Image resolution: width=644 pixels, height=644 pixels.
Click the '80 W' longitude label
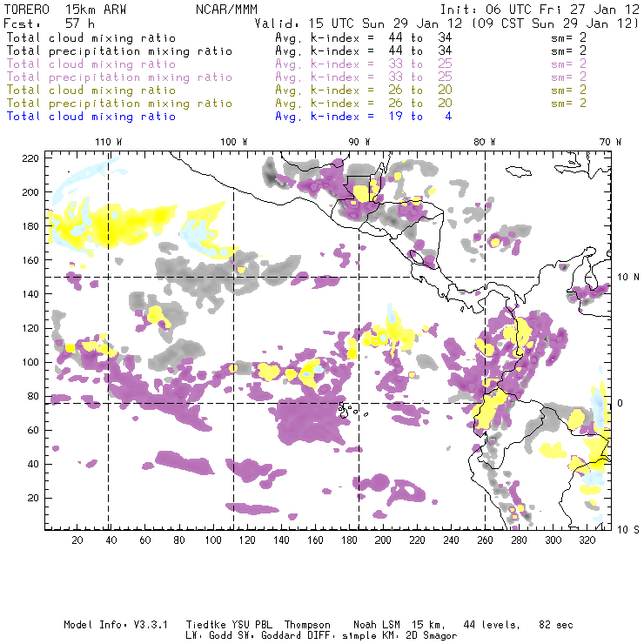485,142
